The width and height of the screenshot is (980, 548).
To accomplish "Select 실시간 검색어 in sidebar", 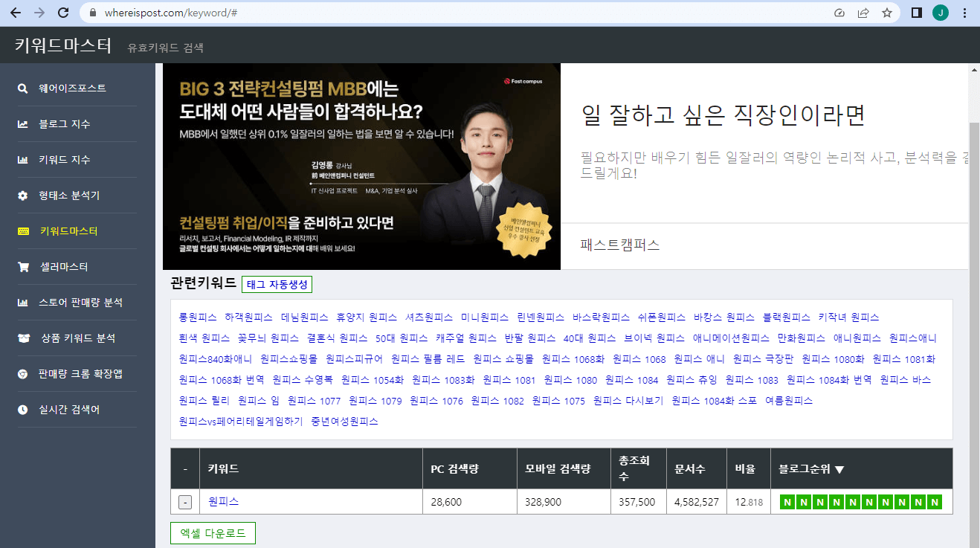I will point(69,410).
